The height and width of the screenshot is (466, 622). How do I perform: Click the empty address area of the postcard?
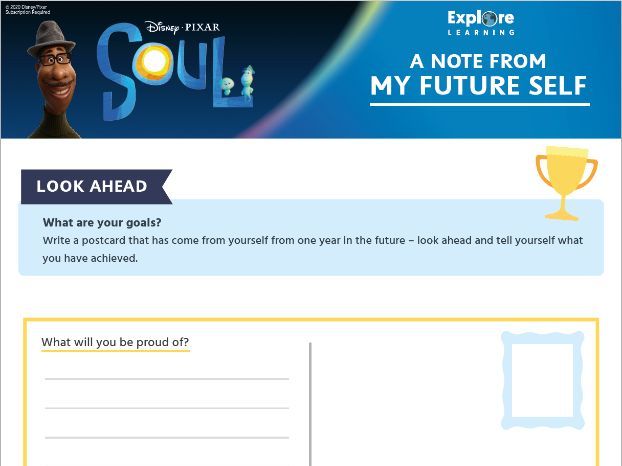405,401
